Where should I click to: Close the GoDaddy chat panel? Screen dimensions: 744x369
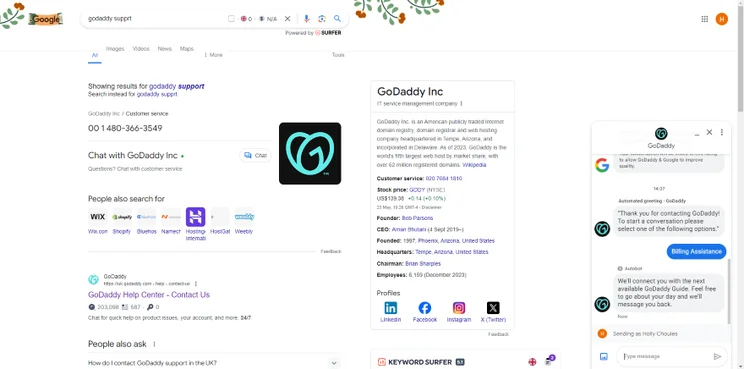tap(709, 132)
